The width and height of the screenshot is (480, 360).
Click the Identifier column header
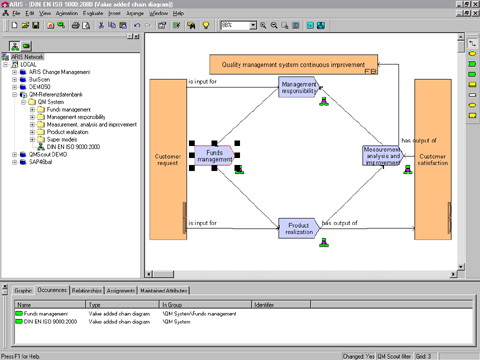[281, 305]
